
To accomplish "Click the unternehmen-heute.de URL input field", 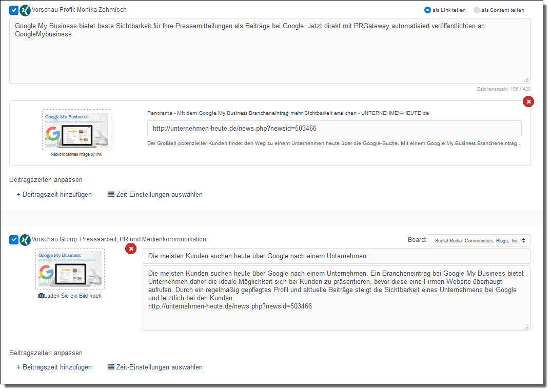I will [334, 129].
